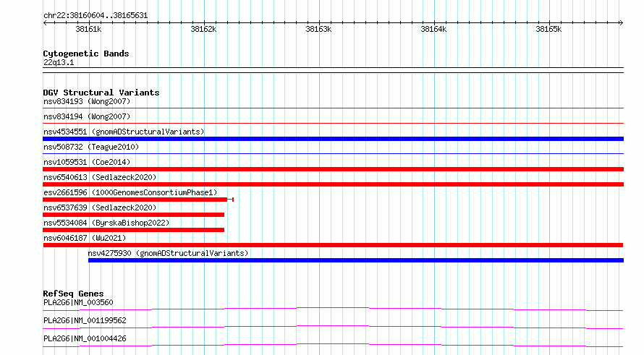This screenshot has width=644, height=355.
Task: Select the 38162k ruler tick label
Action: coord(203,29)
